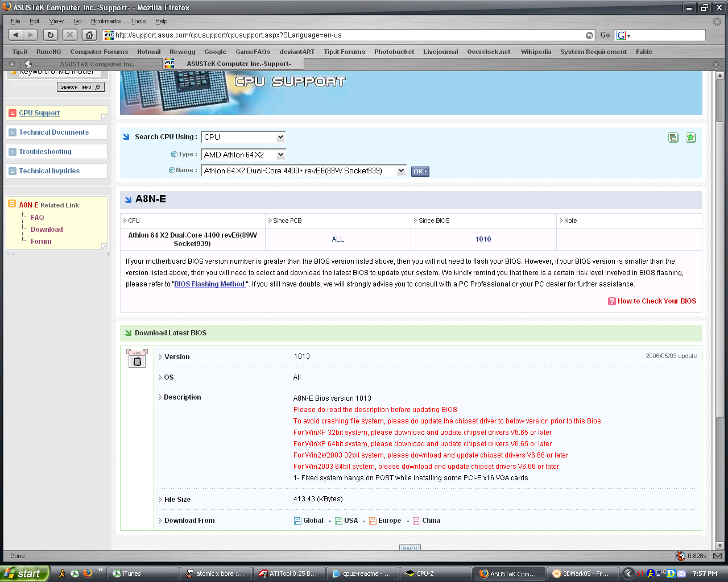The width and height of the screenshot is (728, 582).
Task: Open a new tab with plus icon
Action: pyautogui.click(x=11, y=64)
